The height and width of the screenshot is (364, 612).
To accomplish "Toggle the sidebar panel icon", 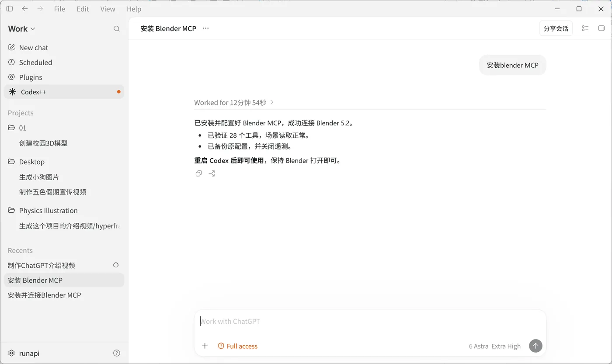I will [10, 9].
